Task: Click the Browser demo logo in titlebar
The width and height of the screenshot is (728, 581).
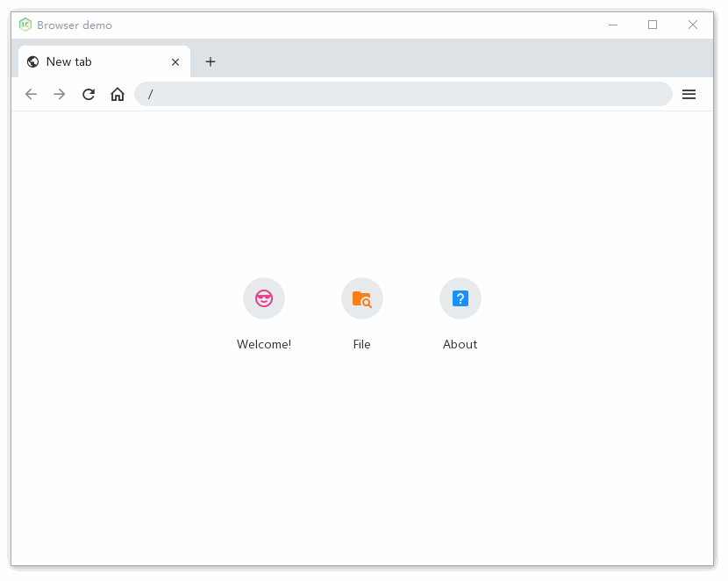Action: point(25,25)
